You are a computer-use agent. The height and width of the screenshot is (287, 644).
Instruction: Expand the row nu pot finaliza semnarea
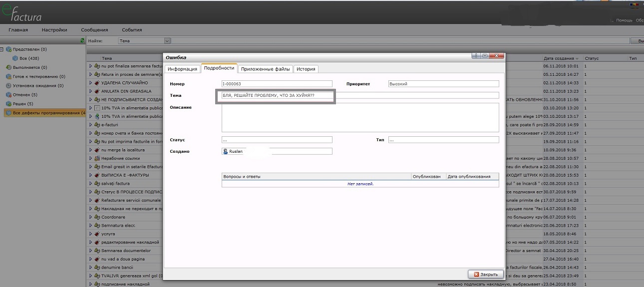pyautogui.click(x=91, y=66)
